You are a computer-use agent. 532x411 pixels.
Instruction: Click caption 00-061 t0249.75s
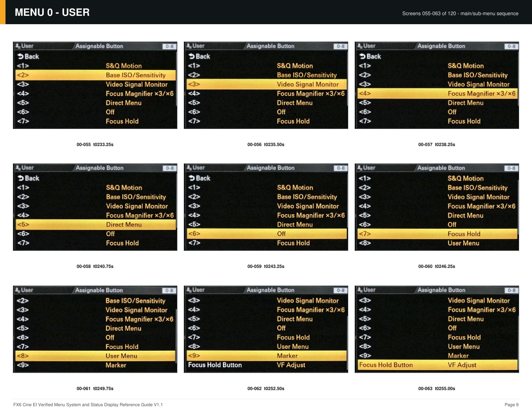[95, 388]
